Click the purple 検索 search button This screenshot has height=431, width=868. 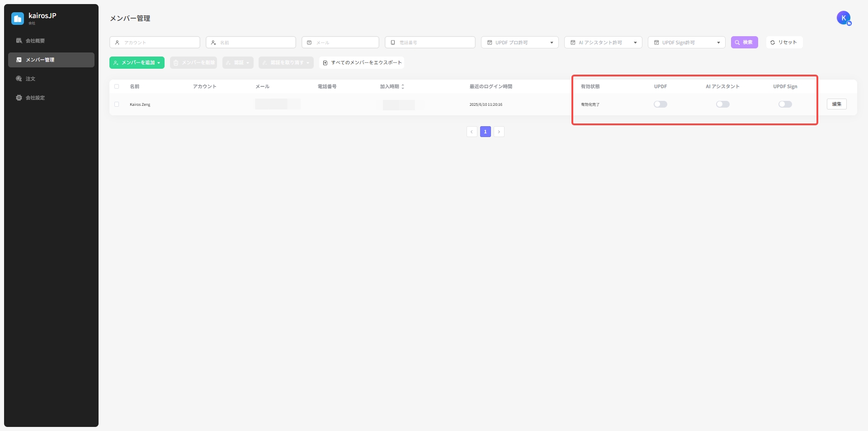click(744, 43)
